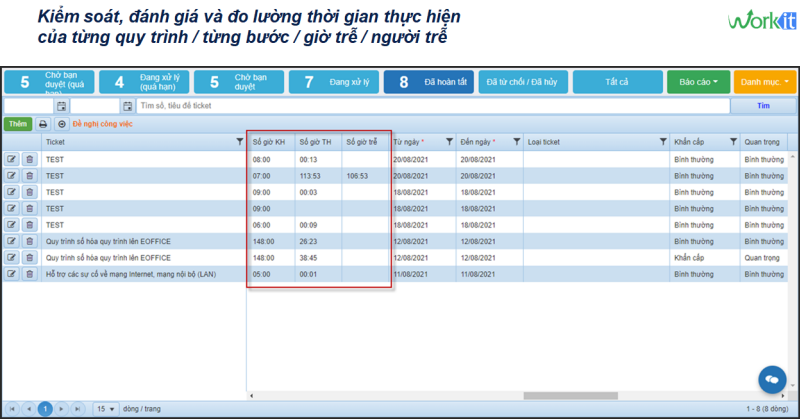Click the delete icon for the LAN support ticket
This screenshot has width=800, height=419.
tap(29, 273)
